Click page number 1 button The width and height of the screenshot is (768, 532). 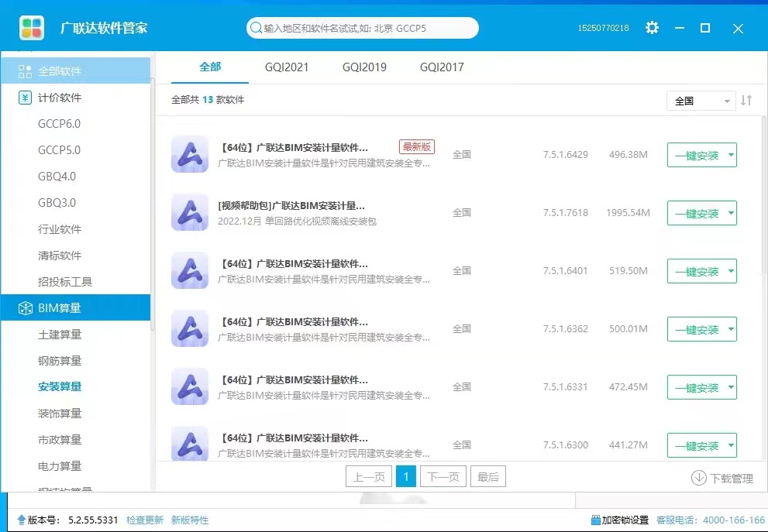pyautogui.click(x=406, y=477)
